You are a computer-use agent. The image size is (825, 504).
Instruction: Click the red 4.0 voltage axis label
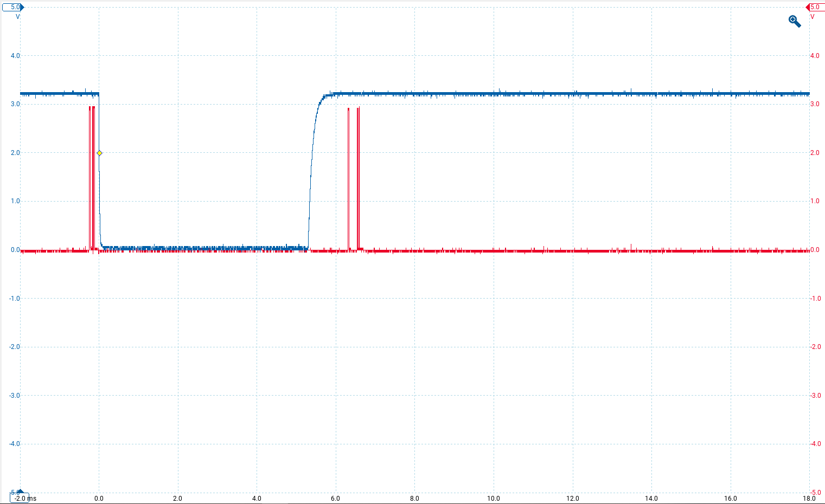click(x=815, y=56)
